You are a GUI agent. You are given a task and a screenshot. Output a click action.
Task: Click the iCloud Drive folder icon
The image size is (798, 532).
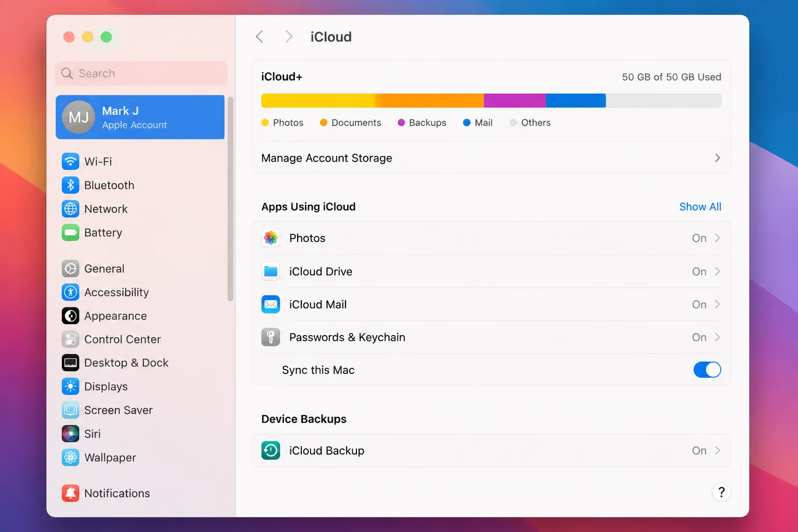pos(271,271)
